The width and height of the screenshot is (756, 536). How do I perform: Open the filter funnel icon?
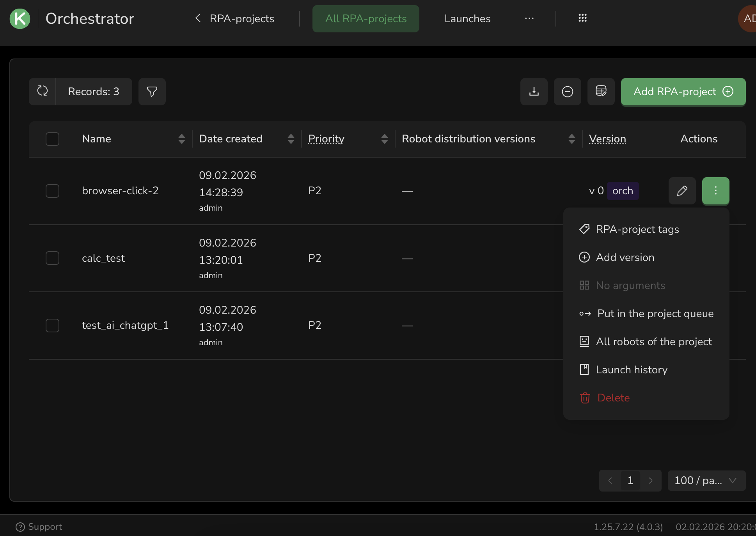point(152,91)
